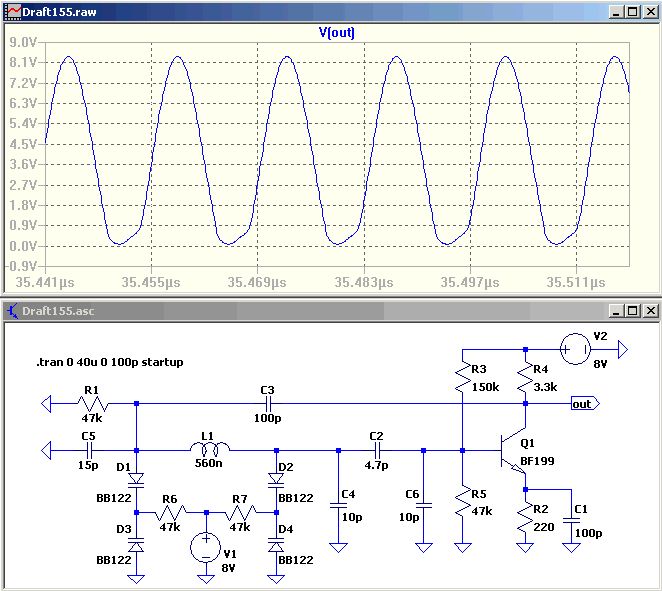Click the V(out) trace label in plot
This screenshot has height=591, width=662.
(x=336, y=33)
